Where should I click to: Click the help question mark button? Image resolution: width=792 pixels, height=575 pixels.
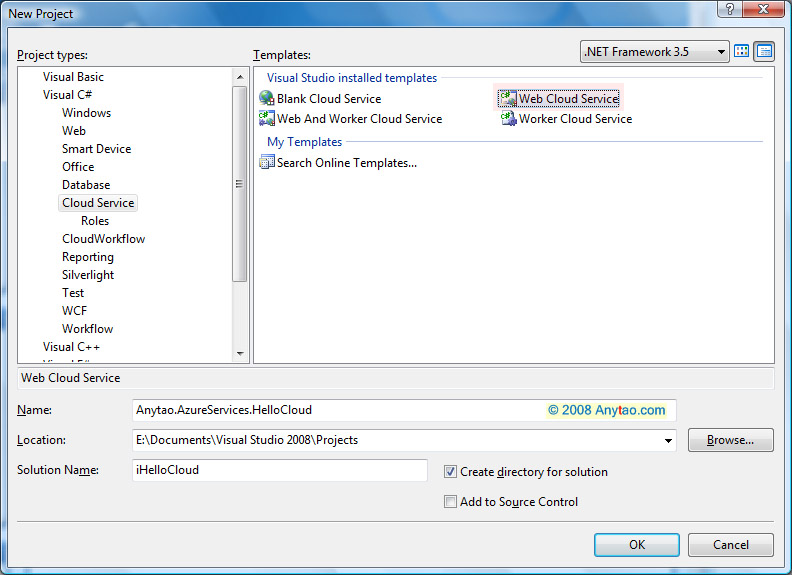coord(729,9)
